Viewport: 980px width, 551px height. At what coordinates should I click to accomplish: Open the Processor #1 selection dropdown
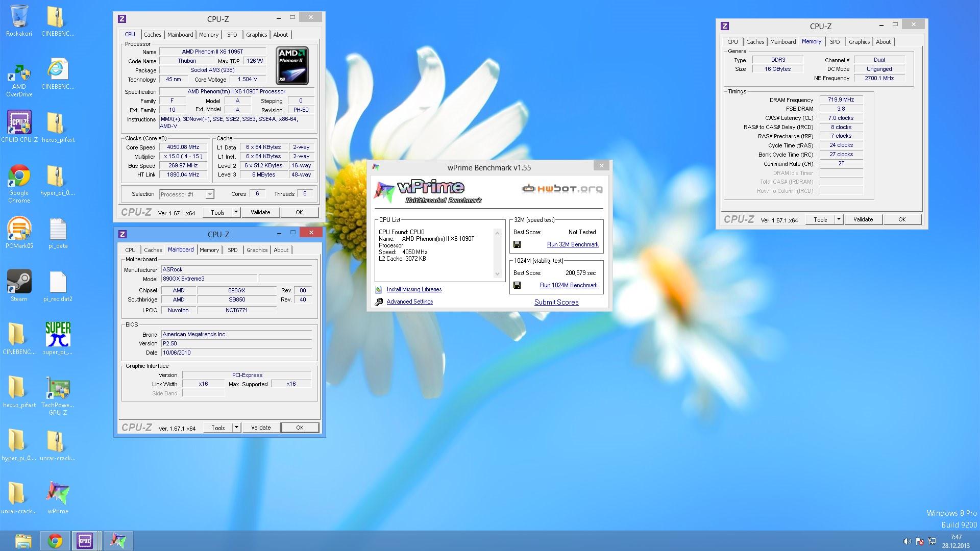[187, 194]
